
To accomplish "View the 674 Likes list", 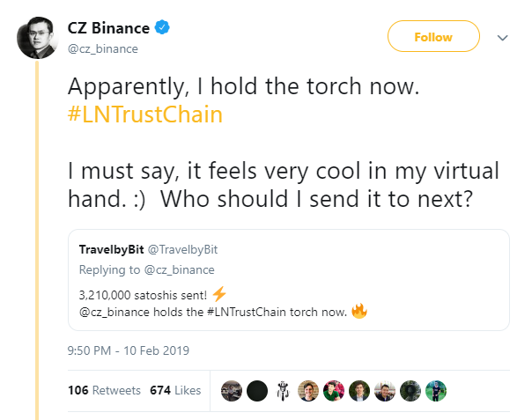I will tap(175, 390).
